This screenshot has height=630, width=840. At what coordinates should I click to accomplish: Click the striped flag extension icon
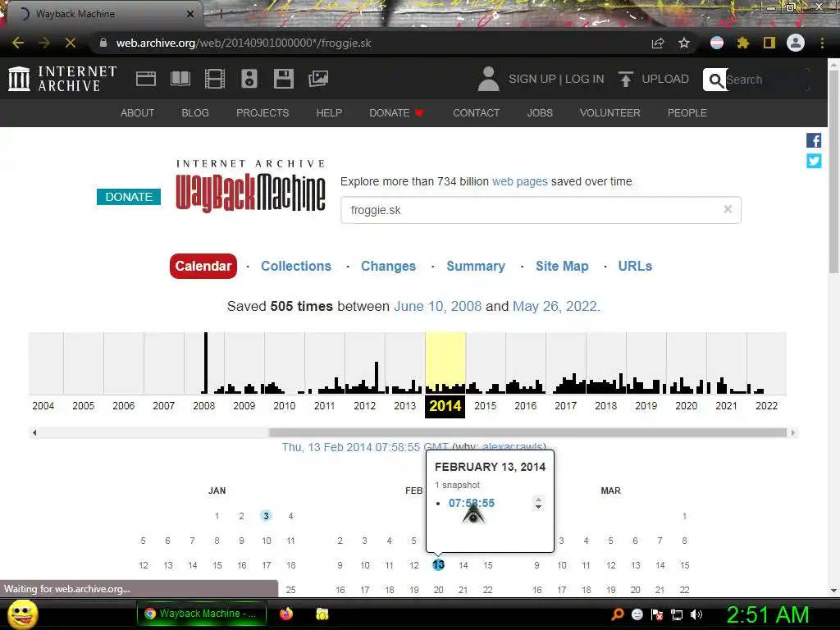pyautogui.click(x=717, y=43)
